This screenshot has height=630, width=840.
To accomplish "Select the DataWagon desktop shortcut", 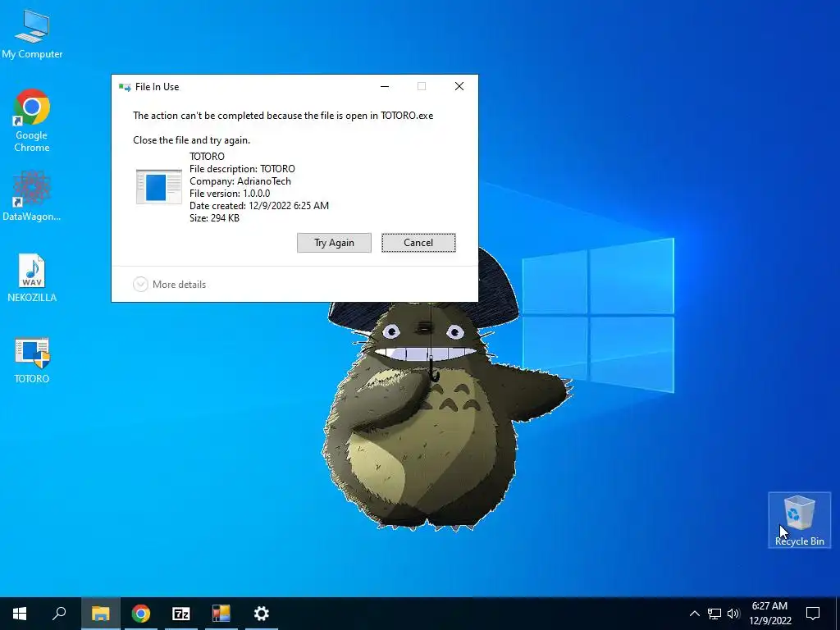I will click(x=32, y=195).
